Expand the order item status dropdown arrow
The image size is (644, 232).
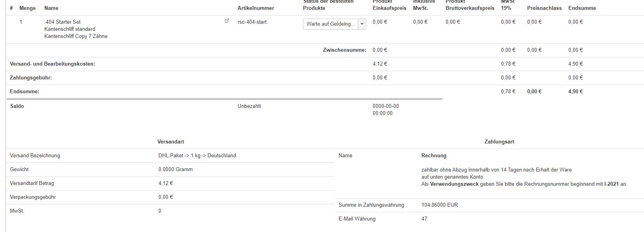pos(362,24)
